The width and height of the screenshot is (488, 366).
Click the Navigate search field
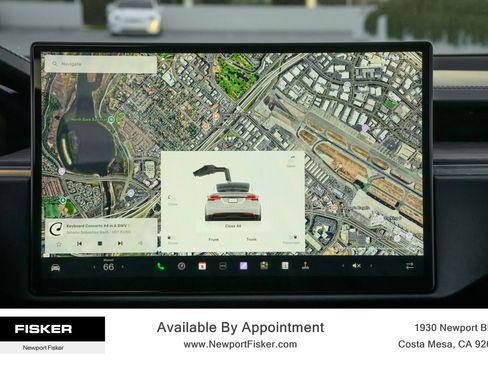[x=101, y=64]
